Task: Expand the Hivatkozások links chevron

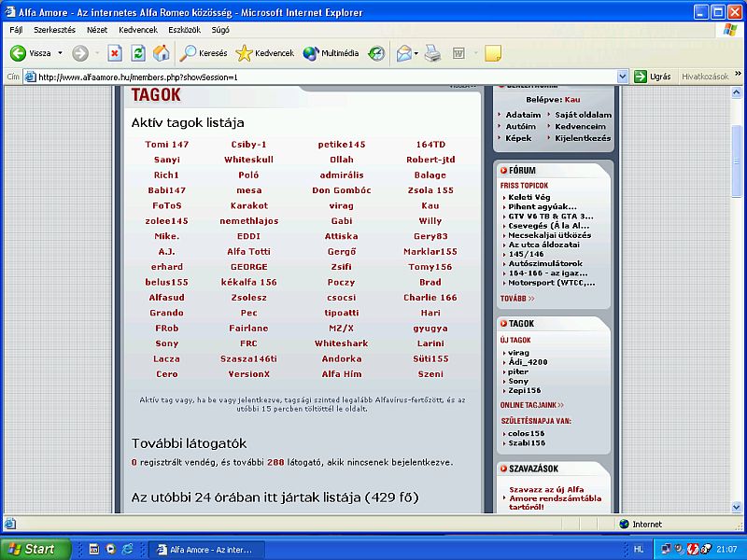Action: tap(738, 74)
